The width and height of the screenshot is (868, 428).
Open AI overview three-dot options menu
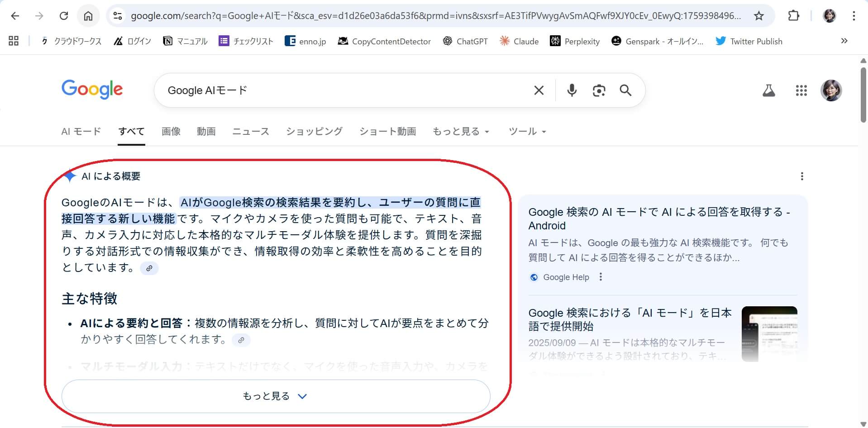[802, 176]
